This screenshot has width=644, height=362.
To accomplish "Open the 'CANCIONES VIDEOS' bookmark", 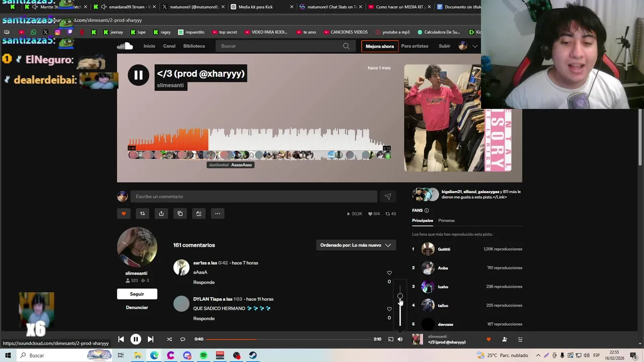I will pyautogui.click(x=345, y=32).
